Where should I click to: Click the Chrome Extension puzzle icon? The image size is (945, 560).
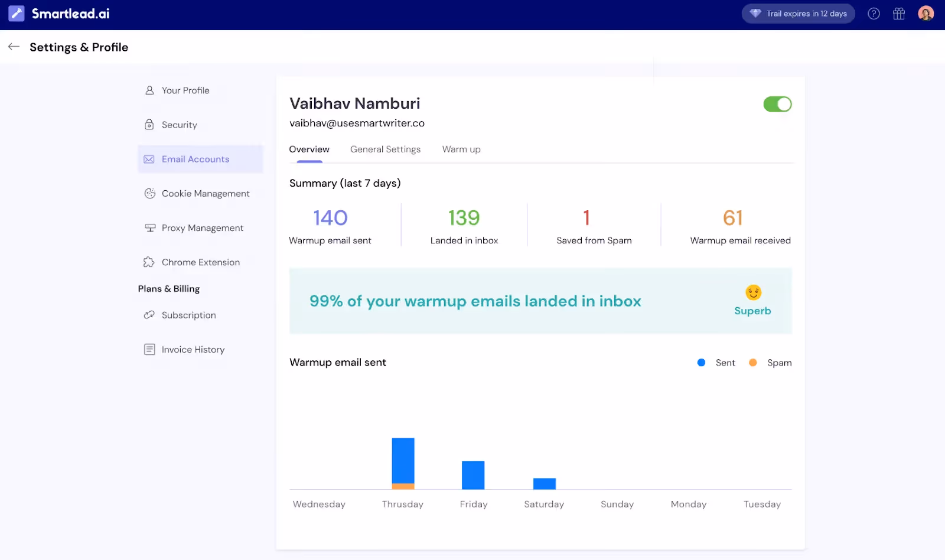pos(149,262)
